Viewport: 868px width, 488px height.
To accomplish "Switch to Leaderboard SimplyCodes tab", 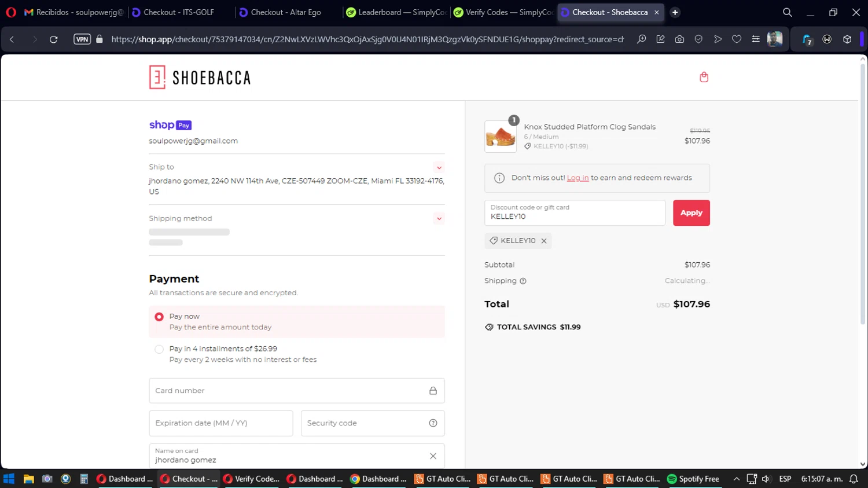I will (x=396, y=12).
